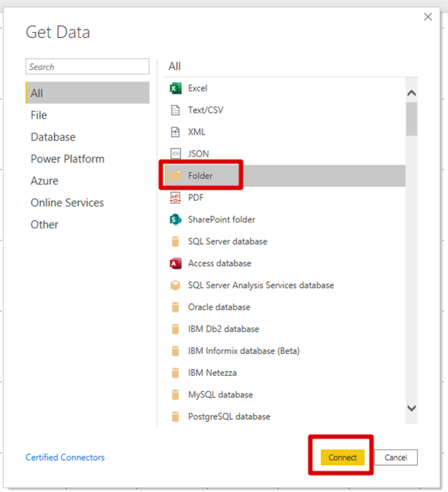The height and width of the screenshot is (492, 448).
Task: Select the Text/CSV connector
Action: (203, 110)
